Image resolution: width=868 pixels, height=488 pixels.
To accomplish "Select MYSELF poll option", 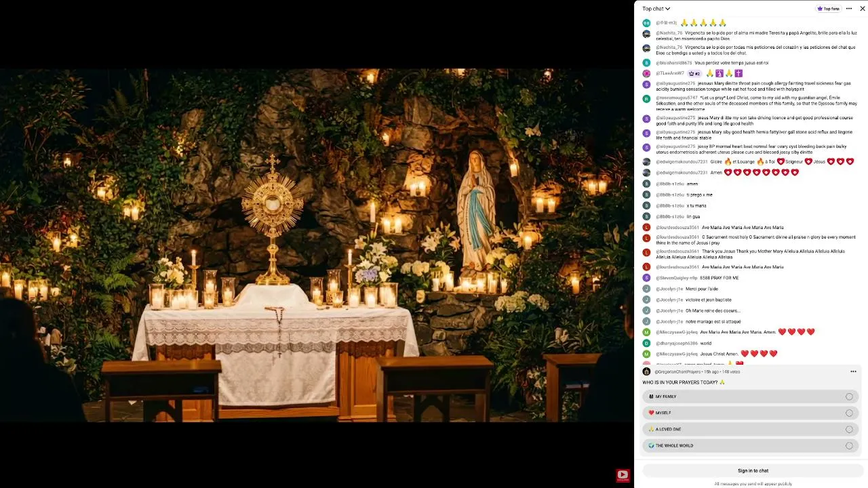I will [x=751, y=413].
